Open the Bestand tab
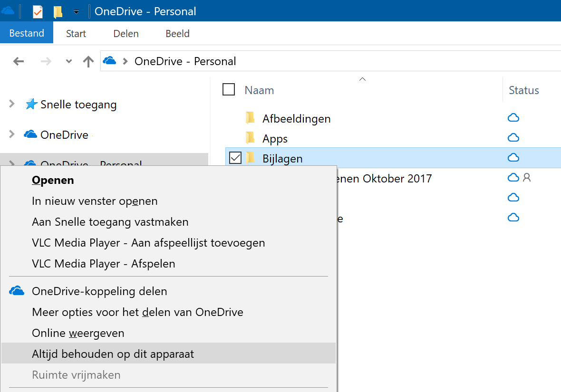Image resolution: width=561 pixels, height=392 pixels. click(27, 33)
